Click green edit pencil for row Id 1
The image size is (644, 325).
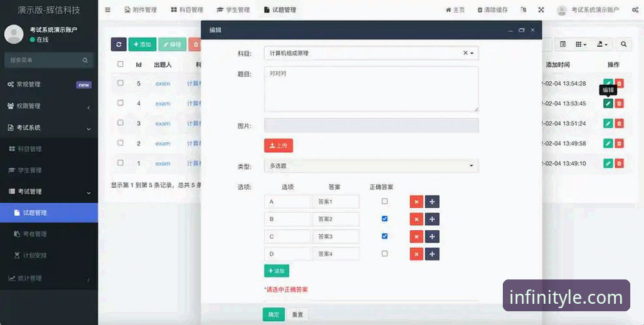pos(608,163)
